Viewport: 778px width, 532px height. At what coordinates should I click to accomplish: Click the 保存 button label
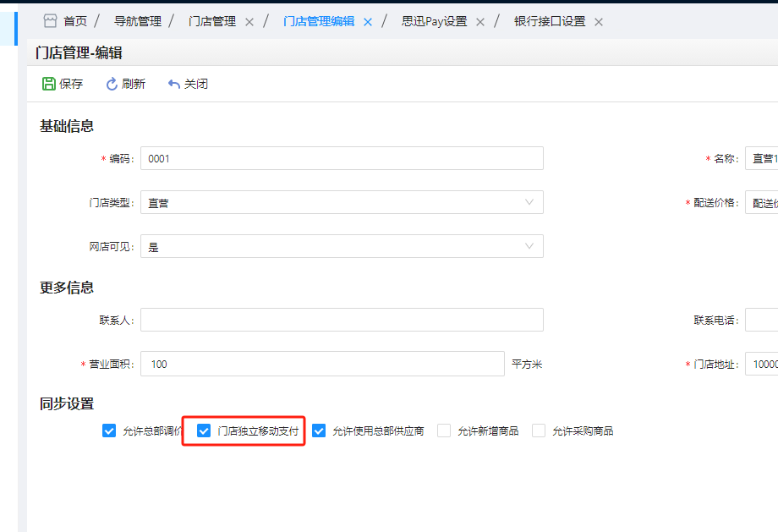point(71,84)
